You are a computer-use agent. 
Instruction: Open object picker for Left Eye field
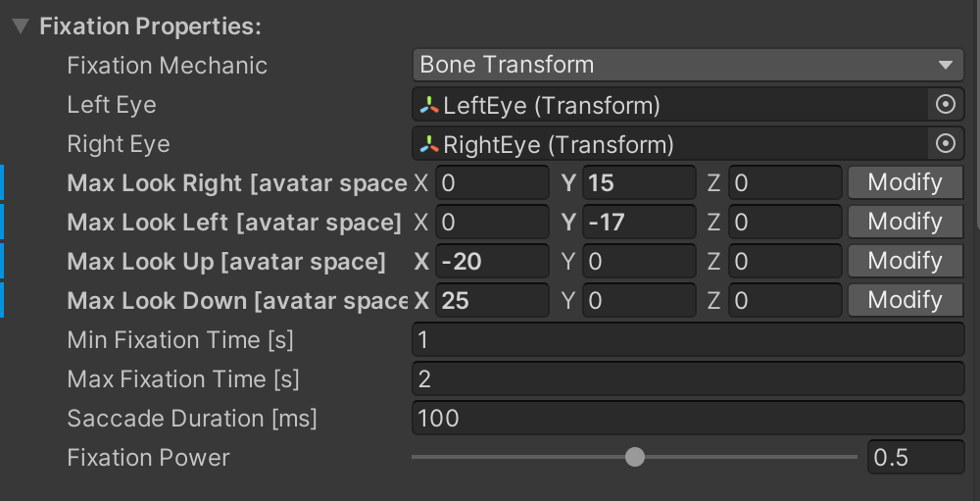point(945,105)
